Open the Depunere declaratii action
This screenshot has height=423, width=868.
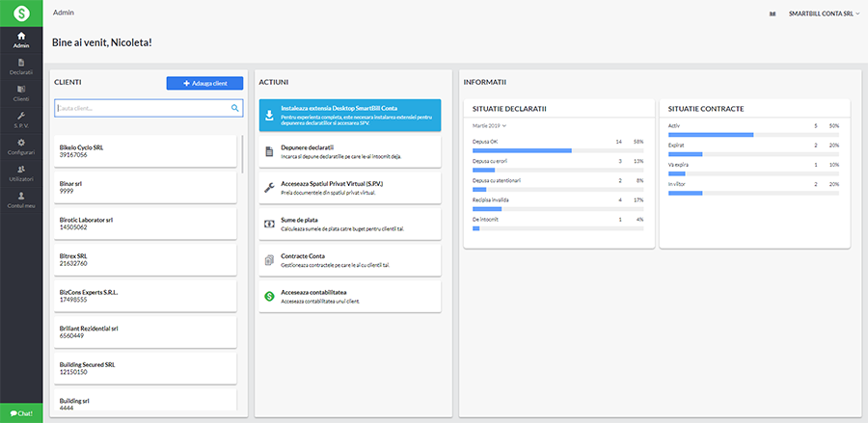point(349,151)
